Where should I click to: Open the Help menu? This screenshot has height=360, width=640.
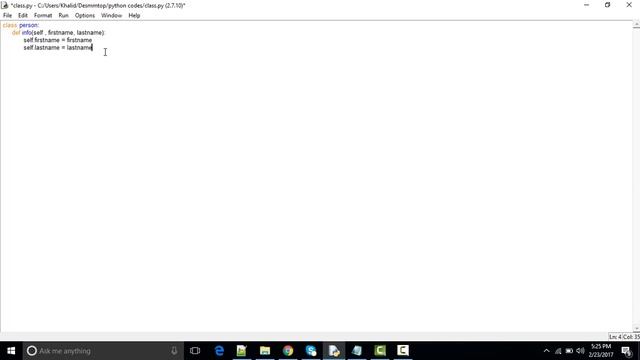tap(134, 16)
